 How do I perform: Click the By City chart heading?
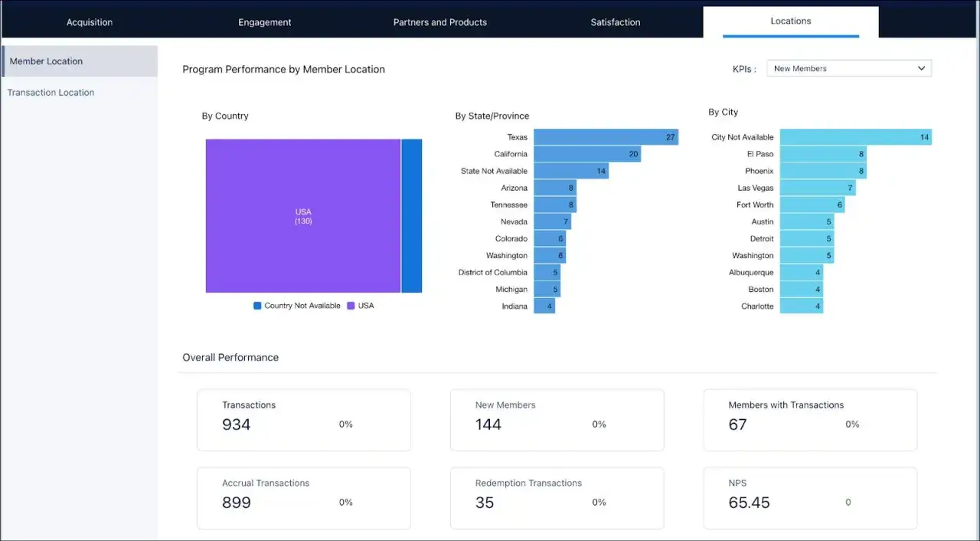point(724,112)
